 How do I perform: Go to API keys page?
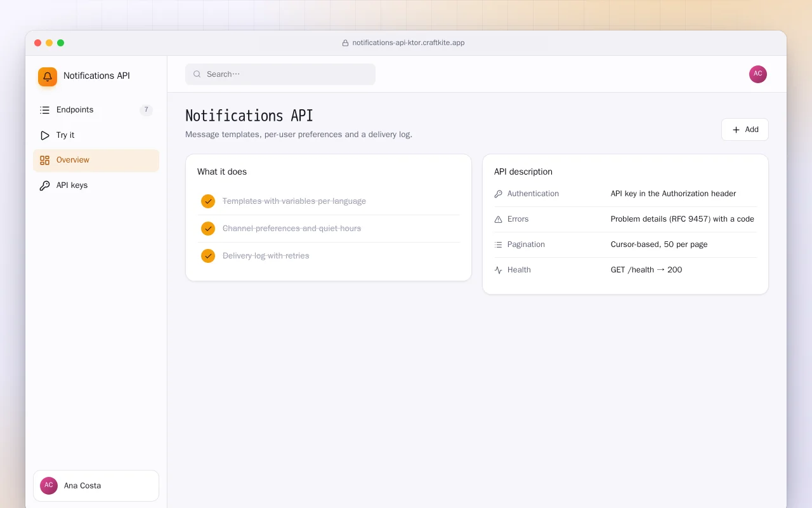pyautogui.click(x=96, y=185)
